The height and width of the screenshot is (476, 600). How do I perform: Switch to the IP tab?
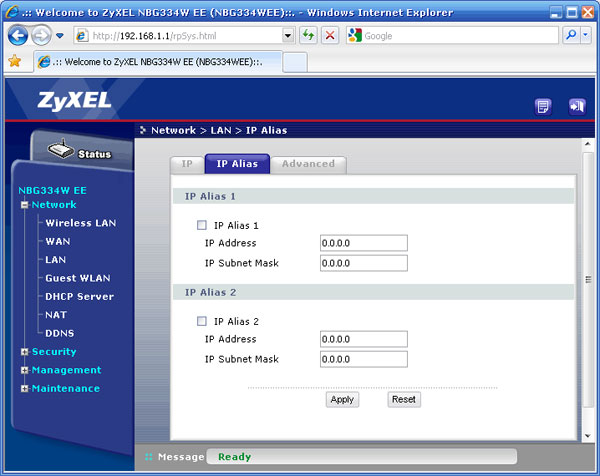(187, 164)
